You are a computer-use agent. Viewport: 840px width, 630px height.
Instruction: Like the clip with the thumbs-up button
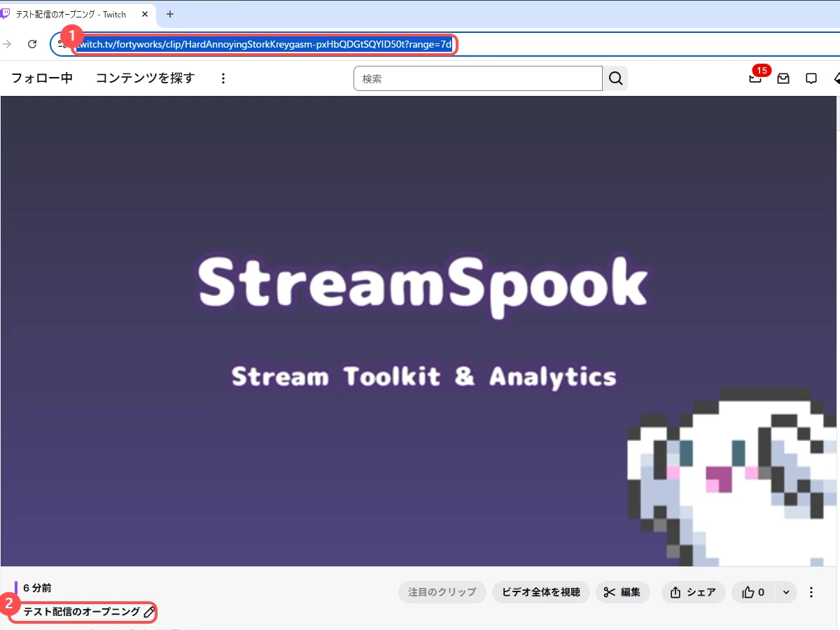tap(753, 592)
